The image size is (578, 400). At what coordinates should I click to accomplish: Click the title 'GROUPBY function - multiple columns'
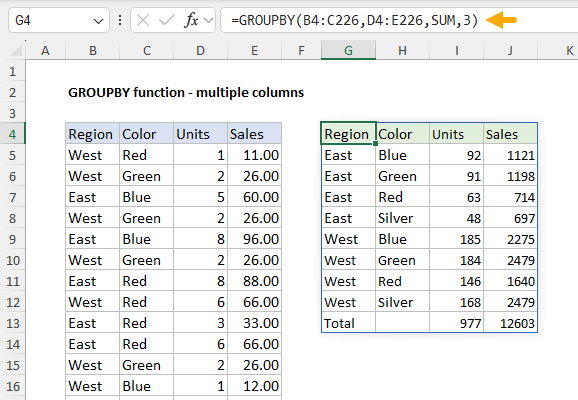pyautogui.click(x=186, y=92)
